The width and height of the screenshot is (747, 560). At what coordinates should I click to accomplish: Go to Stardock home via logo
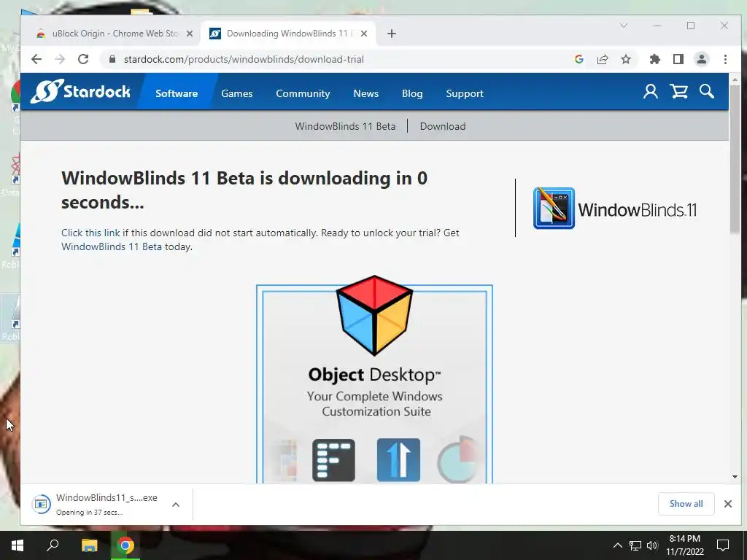coord(80,91)
